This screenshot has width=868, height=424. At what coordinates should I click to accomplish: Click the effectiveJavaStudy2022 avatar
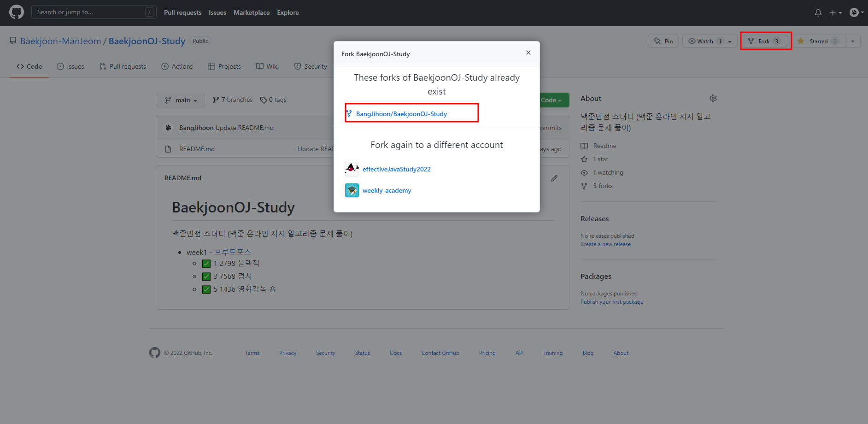point(352,169)
